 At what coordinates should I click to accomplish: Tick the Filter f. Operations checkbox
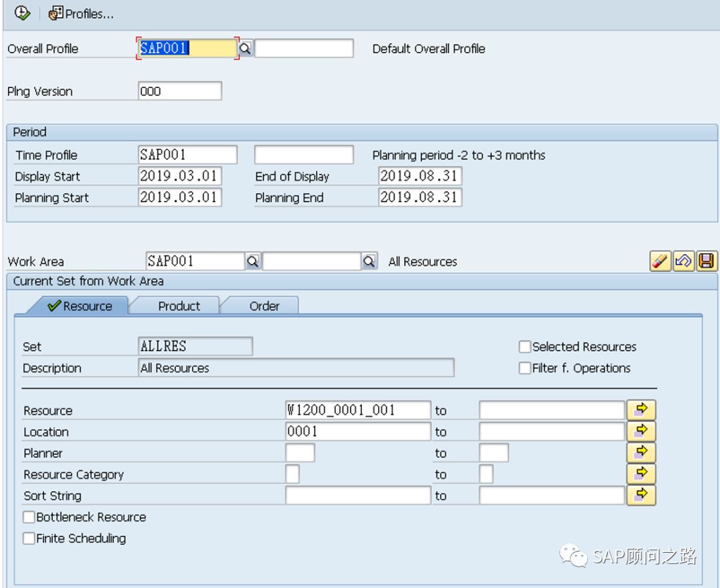tap(525, 368)
